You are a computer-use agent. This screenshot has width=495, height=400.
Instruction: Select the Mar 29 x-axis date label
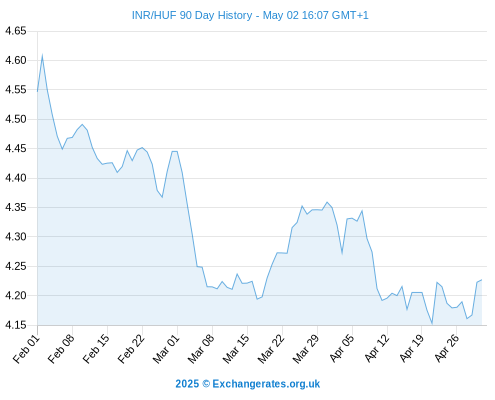point(307,349)
